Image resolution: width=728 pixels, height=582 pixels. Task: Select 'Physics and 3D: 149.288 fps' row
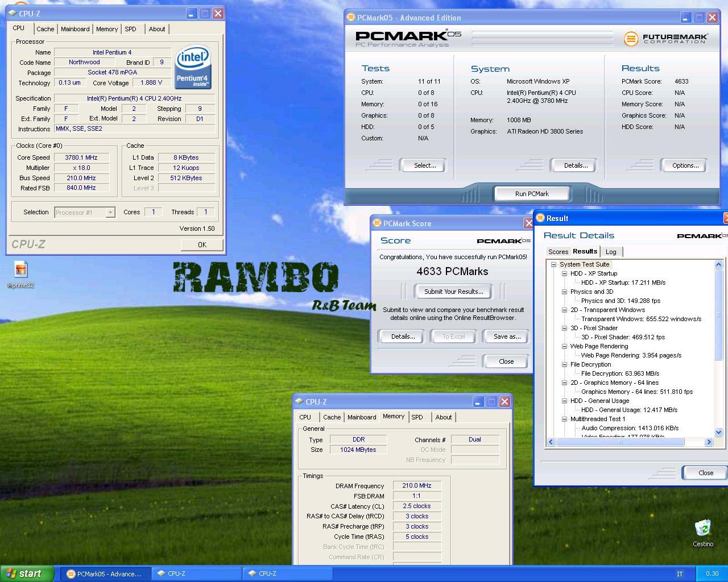[x=621, y=301]
